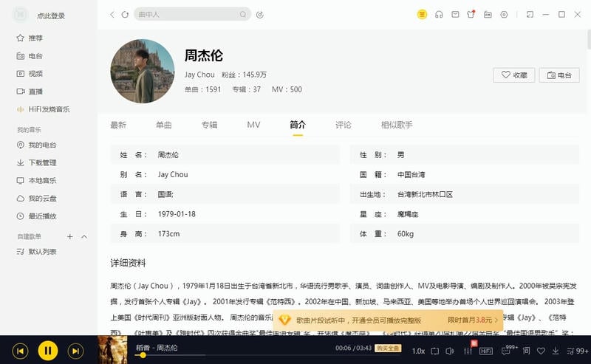Open the 999+ comments icon
The image size is (591, 364).
[x=509, y=350]
